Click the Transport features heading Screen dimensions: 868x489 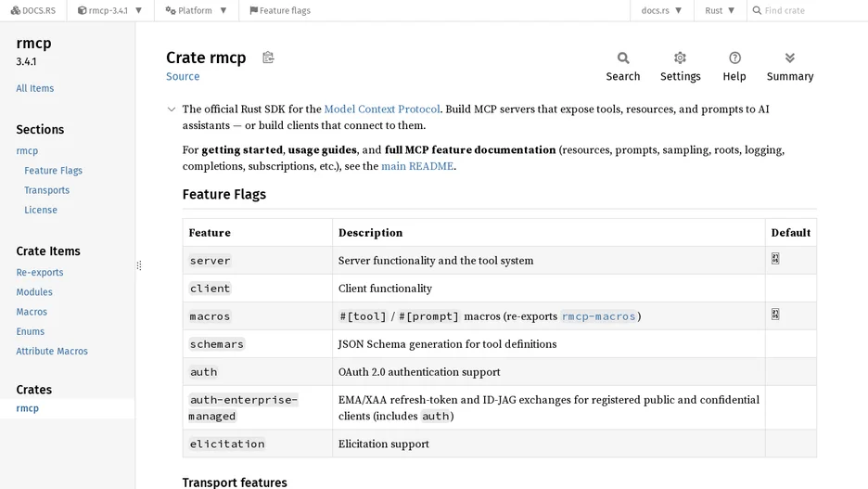(235, 482)
